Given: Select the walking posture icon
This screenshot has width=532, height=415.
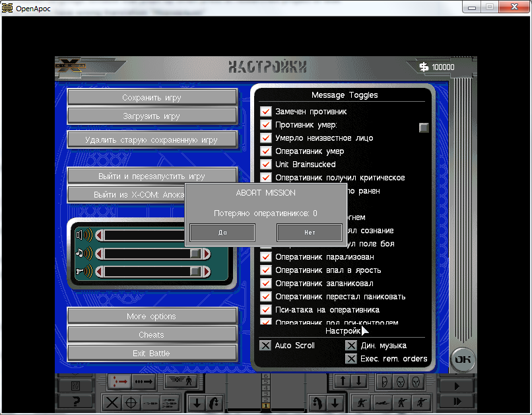Looking at the screenshot, I should click(x=402, y=402).
